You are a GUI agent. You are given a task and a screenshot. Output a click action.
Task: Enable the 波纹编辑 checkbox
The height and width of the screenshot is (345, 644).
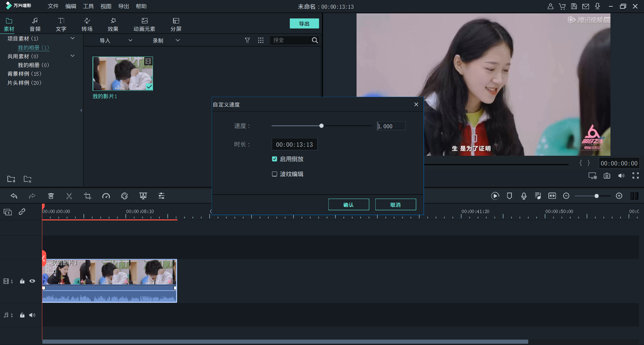(274, 174)
